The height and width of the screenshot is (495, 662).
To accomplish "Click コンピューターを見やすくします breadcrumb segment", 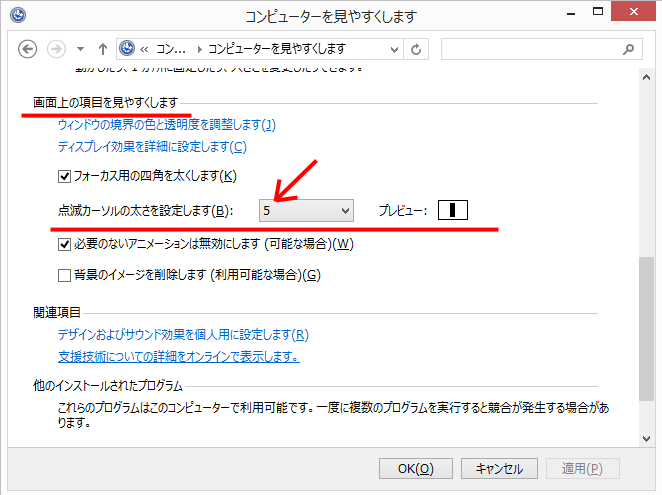I will click(277, 48).
